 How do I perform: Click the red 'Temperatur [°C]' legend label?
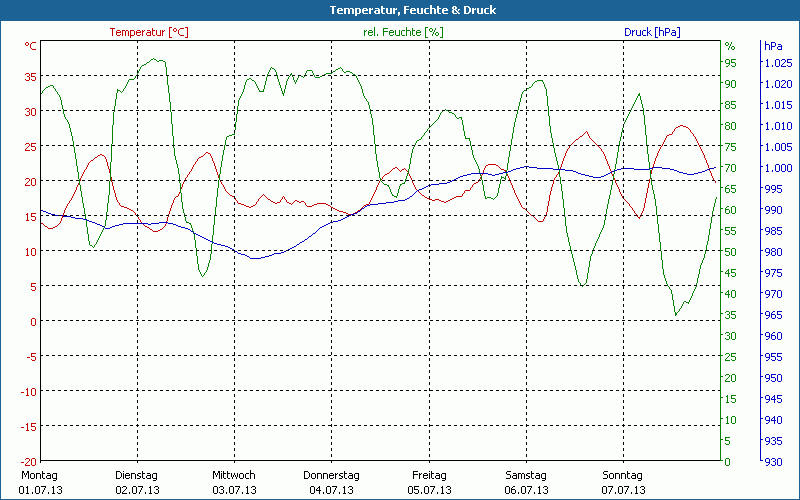[x=149, y=32]
